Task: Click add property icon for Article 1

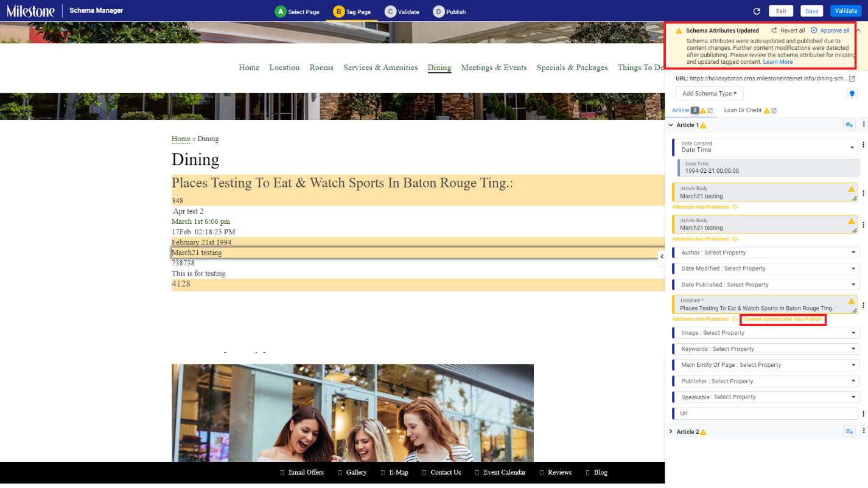Action: [849, 125]
